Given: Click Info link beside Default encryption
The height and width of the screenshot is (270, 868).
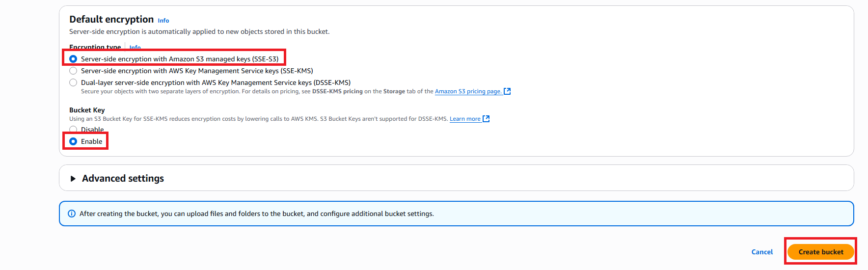Looking at the screenshot, I should [163, 21].
